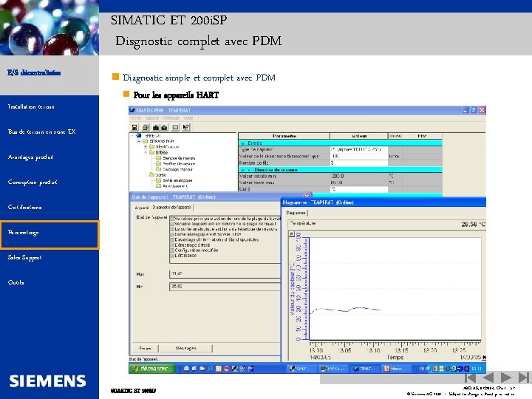Open the first menu in the PDM menu bar
This screenshot has height=399, width=532.
click(x=135, y=118)
